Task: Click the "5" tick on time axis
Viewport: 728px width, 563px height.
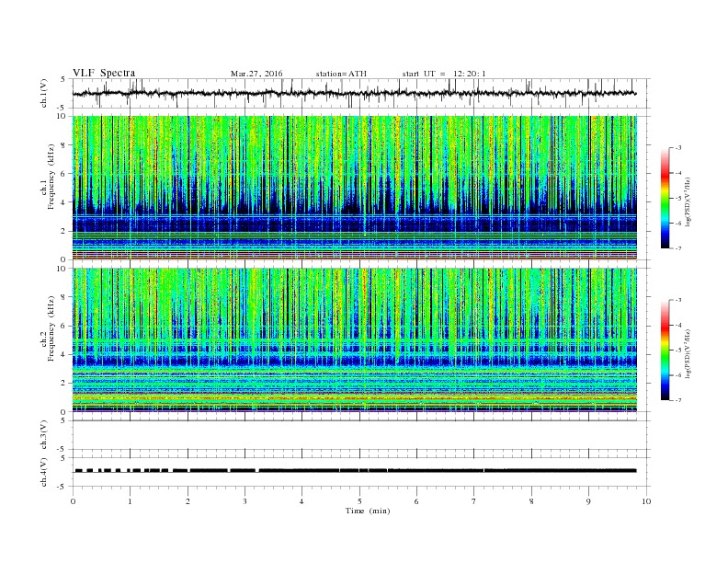Action: pyautogui.click(x=359, y=501)
